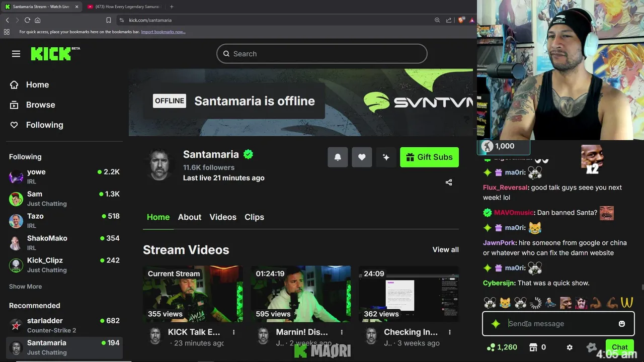Switch to the Clips tab
The height and width of the screenshot is (362, 644).
254,217
